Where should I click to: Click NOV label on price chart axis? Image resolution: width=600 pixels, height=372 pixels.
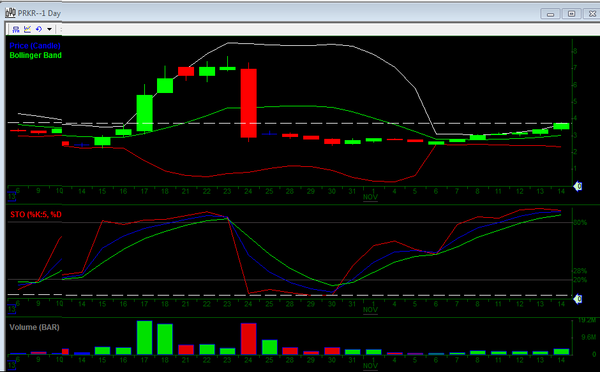pos(370,197)
